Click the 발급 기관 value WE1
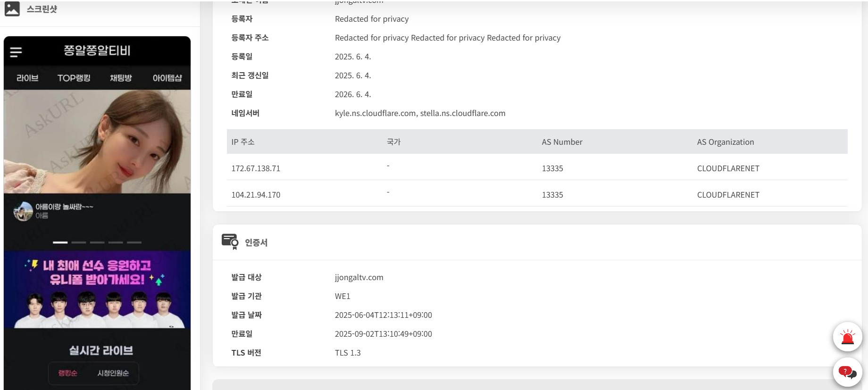Image resolution: width=868 pixels, height=390 pixels. pyautogui.click(x=342, y=296)
